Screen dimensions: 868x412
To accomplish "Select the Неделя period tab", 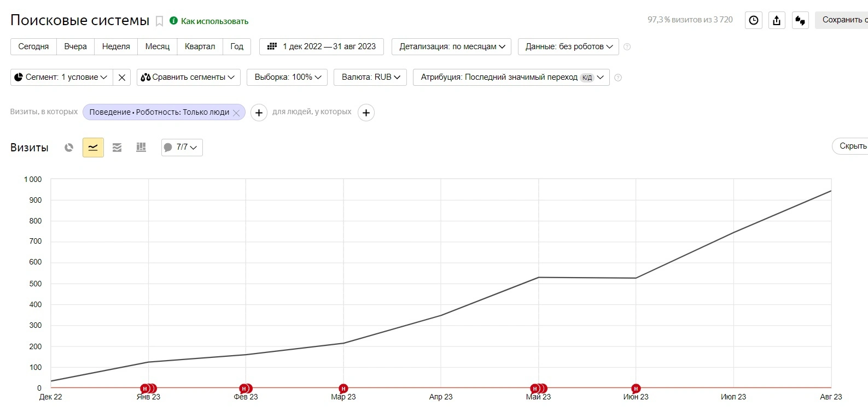I will point(116,46).
